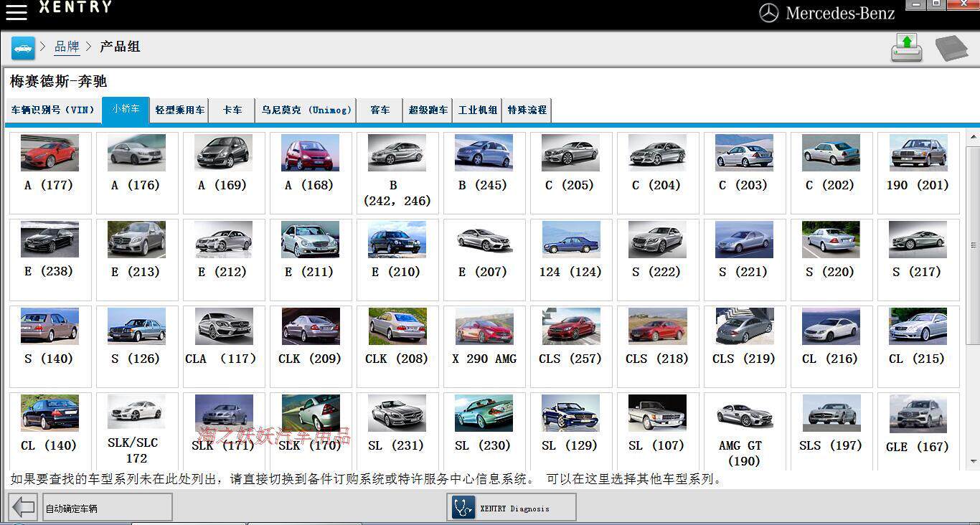This screenshot has width=980, height=525.
Task: Open the CLK (208) model tile
Action: pos(397,346)
